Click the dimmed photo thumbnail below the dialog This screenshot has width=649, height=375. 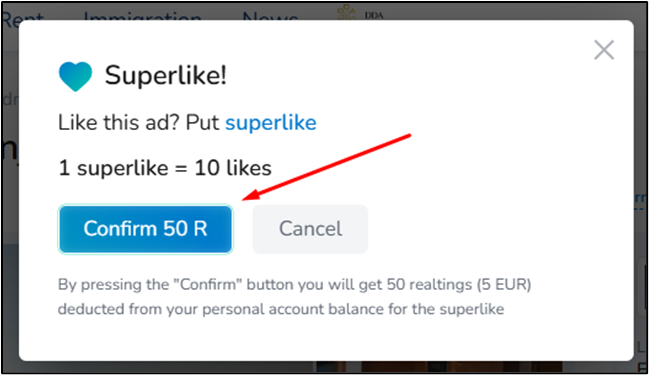point(439,366)
